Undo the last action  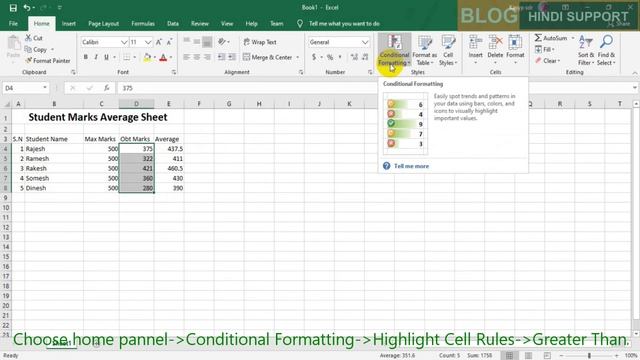coord(27,8)
